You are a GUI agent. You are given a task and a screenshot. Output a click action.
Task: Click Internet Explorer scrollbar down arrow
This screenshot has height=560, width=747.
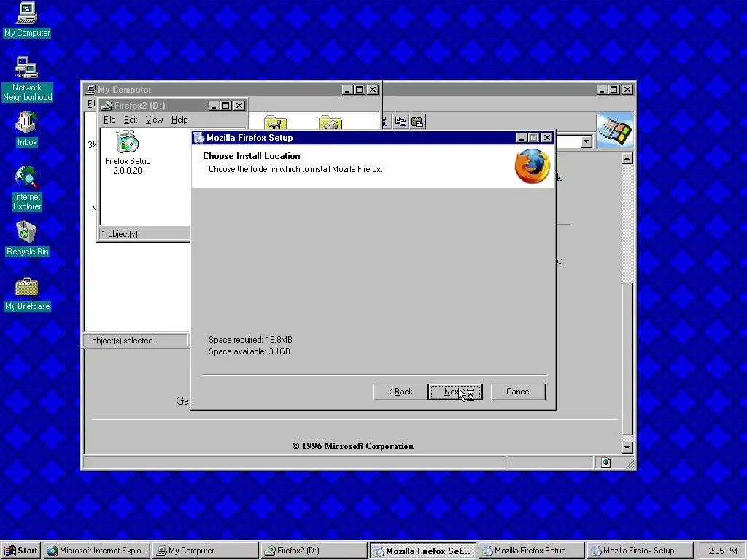(x=627, y=447)
